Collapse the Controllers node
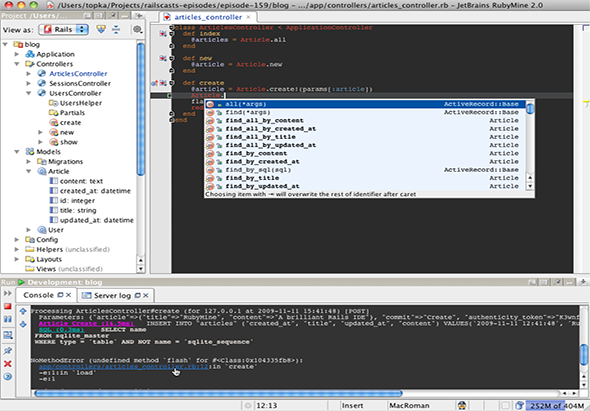Viewport: 590px width, 411px height. 17,64
